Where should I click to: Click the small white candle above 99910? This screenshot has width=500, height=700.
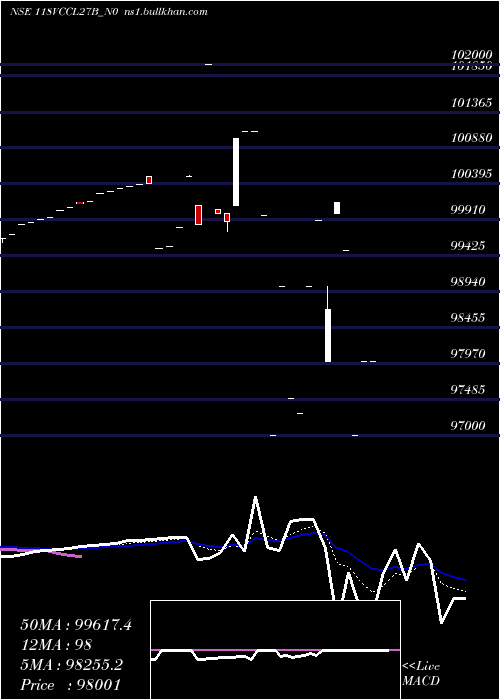tap(337, 208)
